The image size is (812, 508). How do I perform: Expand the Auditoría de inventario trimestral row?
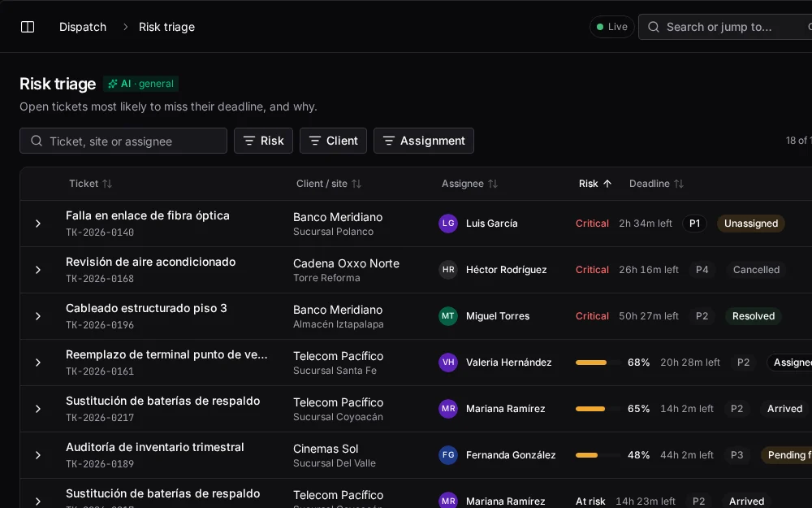point(38,455)
